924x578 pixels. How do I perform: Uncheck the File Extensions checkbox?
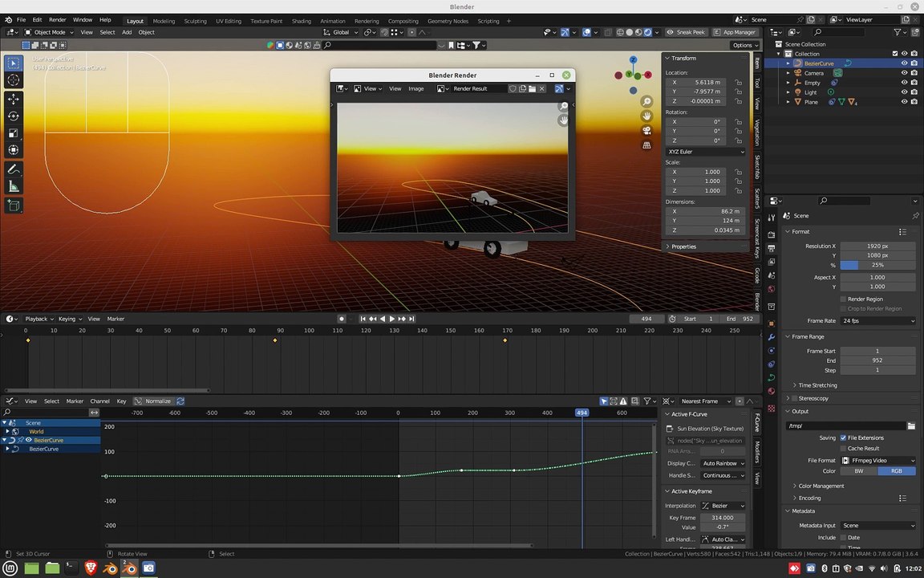point(843,438)
